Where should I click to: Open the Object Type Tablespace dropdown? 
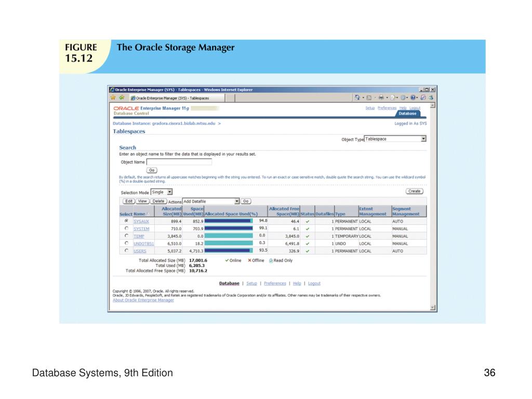click(x=395, y=139)
